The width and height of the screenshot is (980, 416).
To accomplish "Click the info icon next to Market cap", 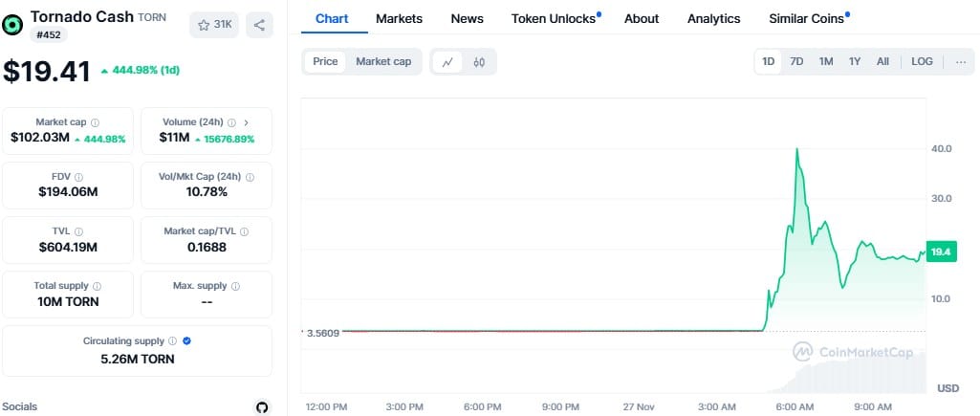I will click(x=95, y=122).
